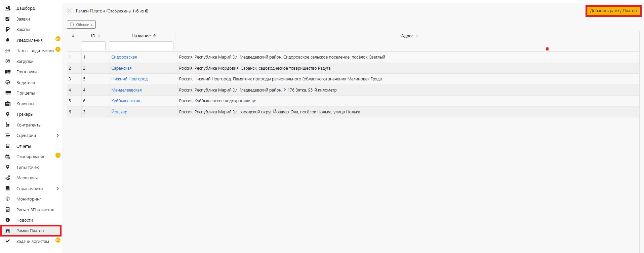Click the list icon for Сценарии

(x=8, y=136)
